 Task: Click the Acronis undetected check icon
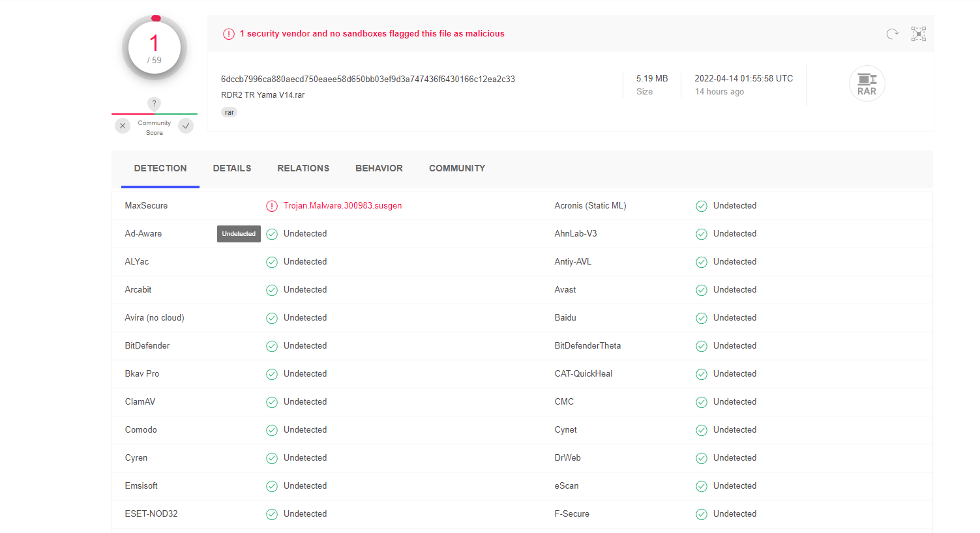point(702,206)
